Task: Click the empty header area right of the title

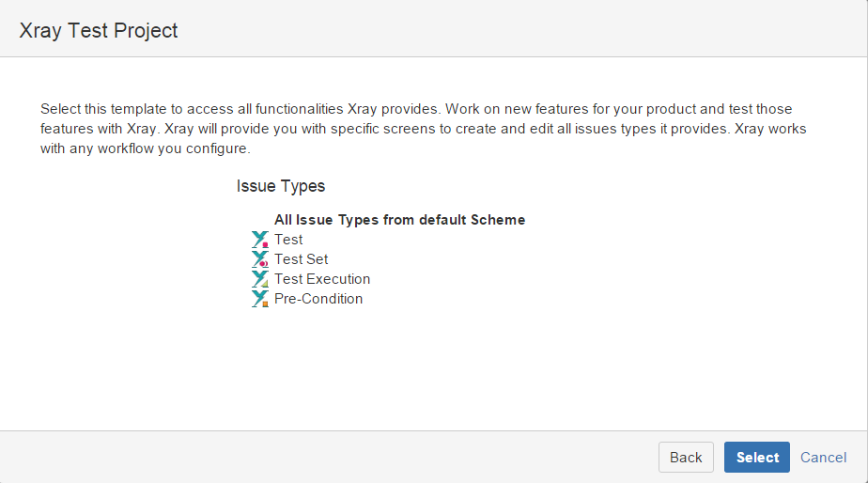Action: [x=520, y=29]
